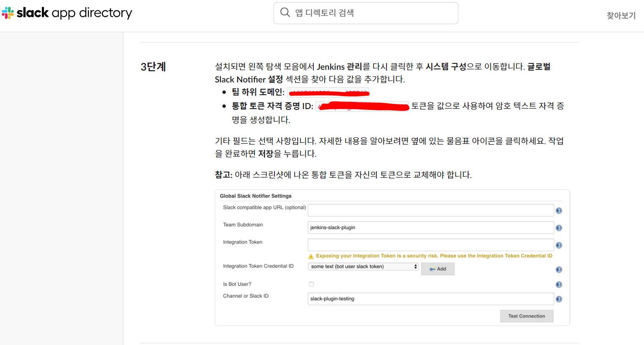The height and width of the screenshot is (345, 644).
Task: Click the 참고 note paragraph
Action: [x=343, y=175]
